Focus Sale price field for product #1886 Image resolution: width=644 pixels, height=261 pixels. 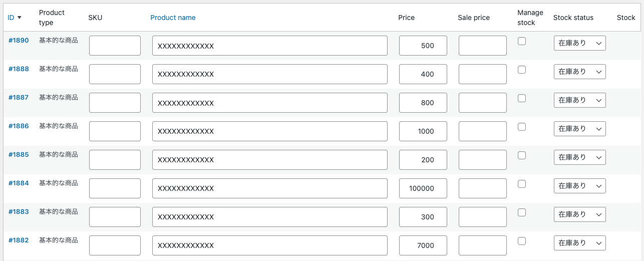(482, 131)
